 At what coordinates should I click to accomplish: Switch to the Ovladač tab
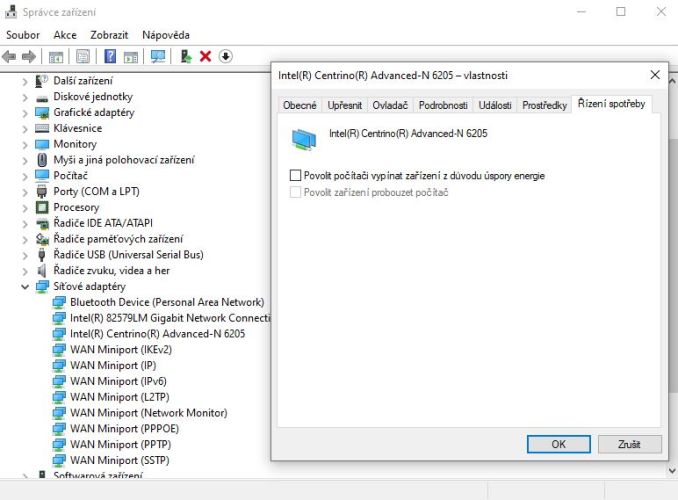[x=390, y=105]
